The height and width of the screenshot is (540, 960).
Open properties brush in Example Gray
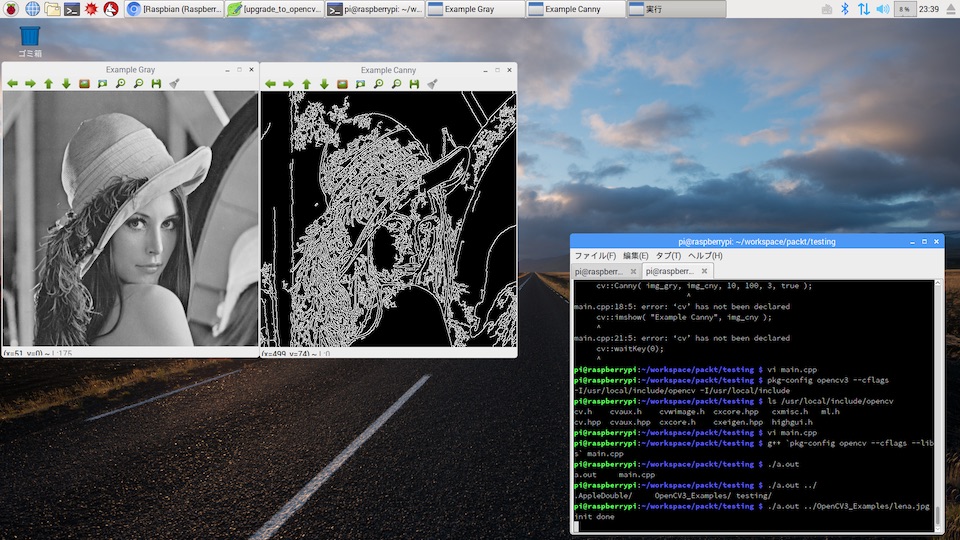click(174, 83)
